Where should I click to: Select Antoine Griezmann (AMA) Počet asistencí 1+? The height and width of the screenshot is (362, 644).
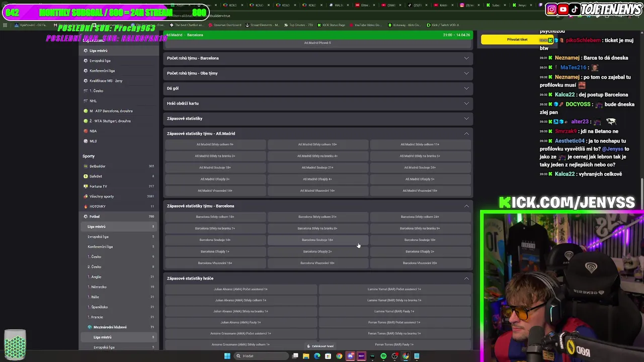[x=240, y=334]
